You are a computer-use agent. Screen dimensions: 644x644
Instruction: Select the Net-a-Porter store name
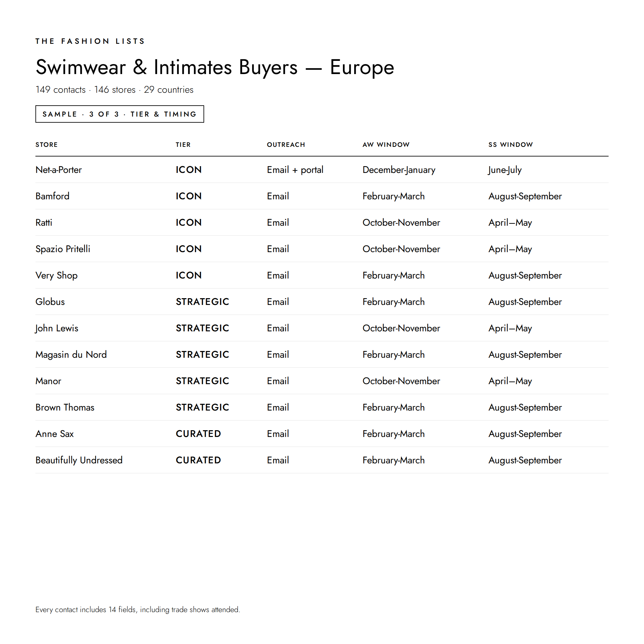59,170
